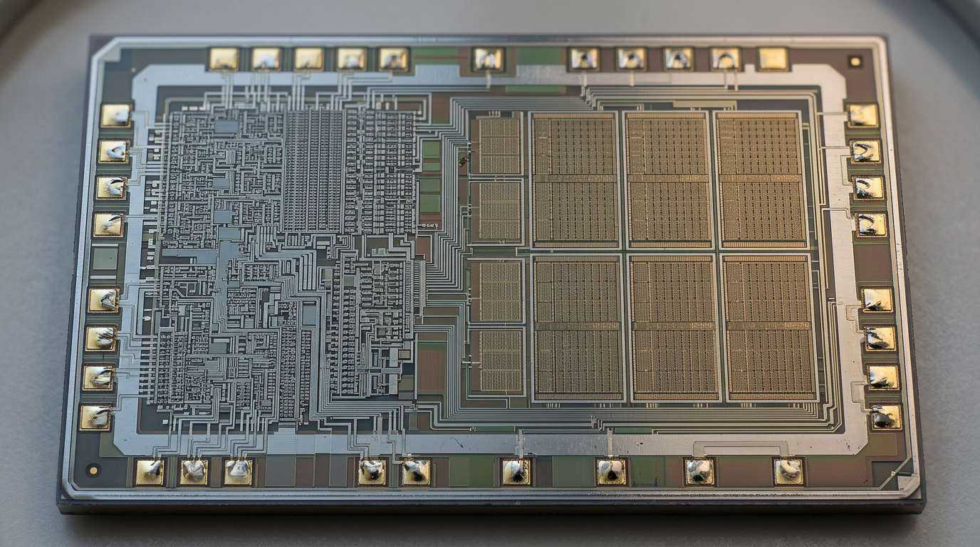Select the upper-right large memory array block

[761, 179]
